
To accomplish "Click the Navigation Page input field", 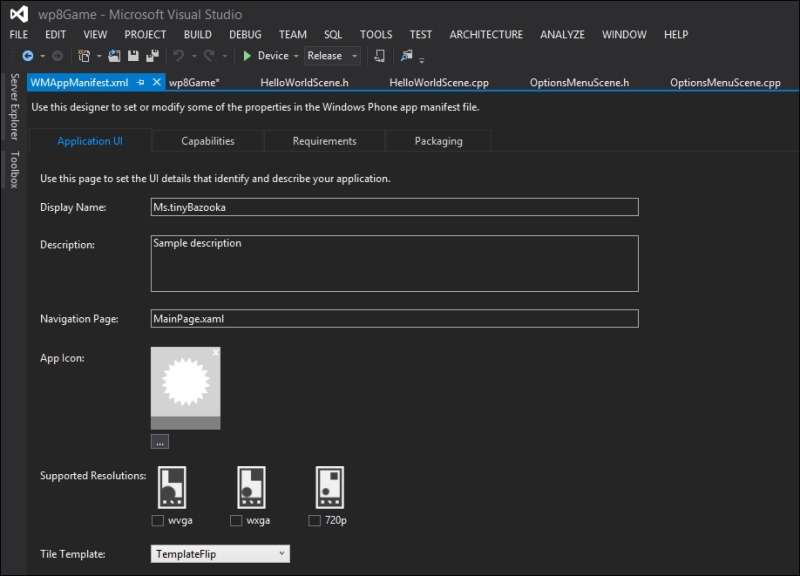I will 394,318.
